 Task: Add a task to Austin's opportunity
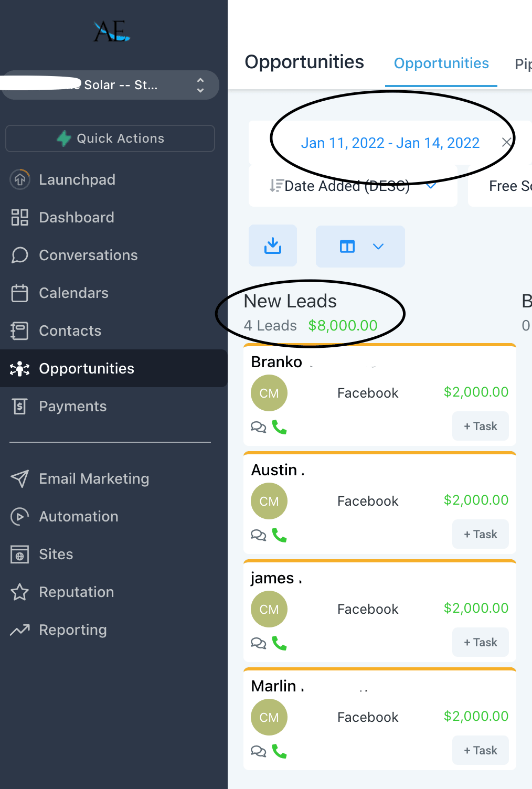pos(480,534)
